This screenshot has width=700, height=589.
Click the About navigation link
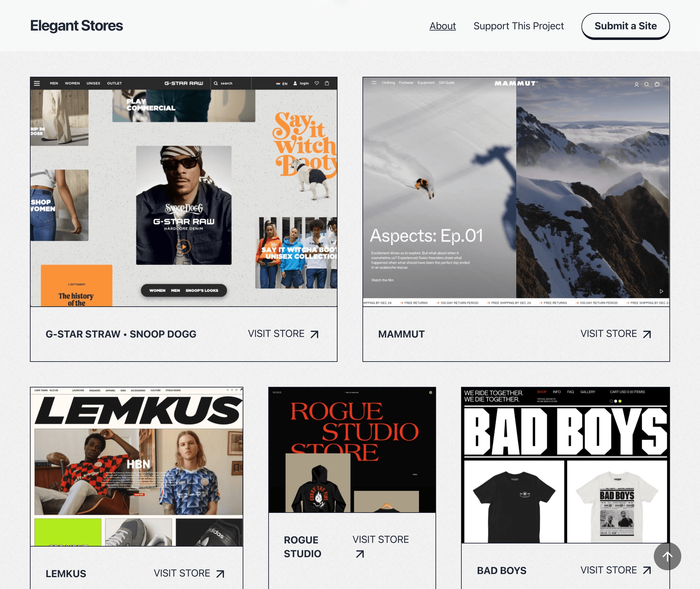tap(442, 26)
